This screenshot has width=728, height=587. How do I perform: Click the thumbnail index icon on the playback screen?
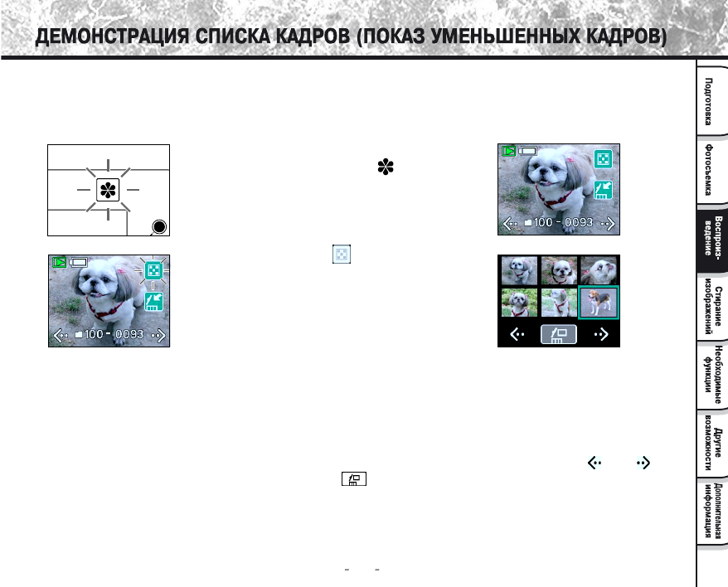[x=603, y=158]
